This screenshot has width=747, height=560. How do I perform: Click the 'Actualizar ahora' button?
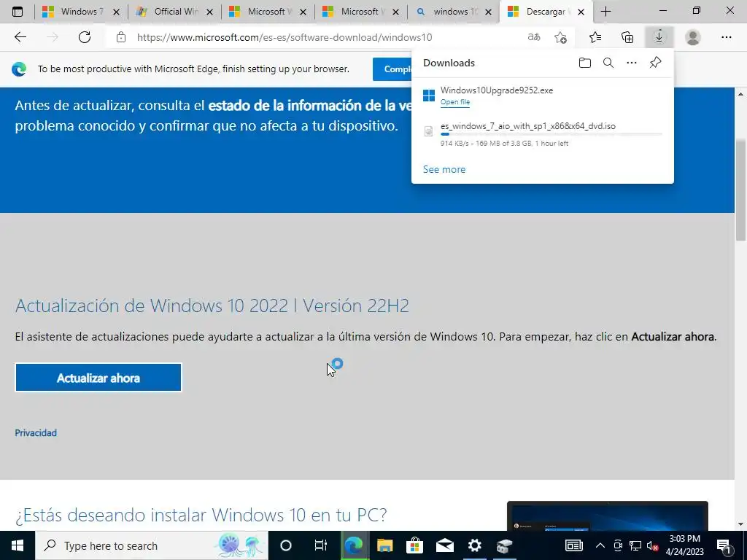pyautogui.click(x=98, y=378)
